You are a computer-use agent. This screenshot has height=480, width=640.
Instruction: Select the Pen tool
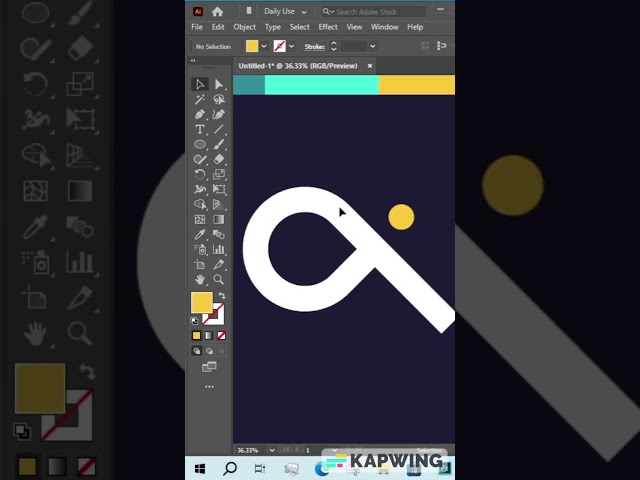(x=200, y=115)
